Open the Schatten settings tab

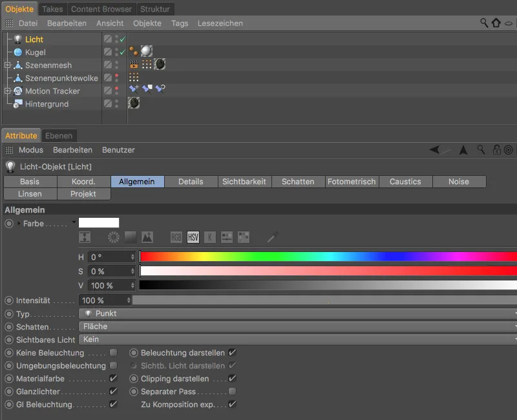[x=298, y=182]
